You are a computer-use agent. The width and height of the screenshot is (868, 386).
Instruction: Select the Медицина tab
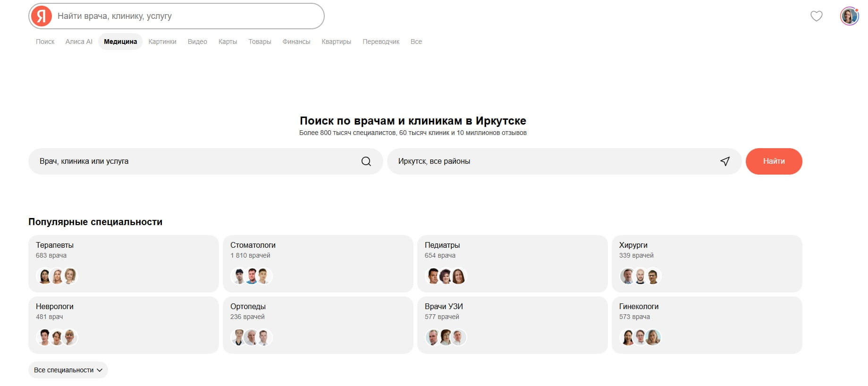(x=120, y=42)
